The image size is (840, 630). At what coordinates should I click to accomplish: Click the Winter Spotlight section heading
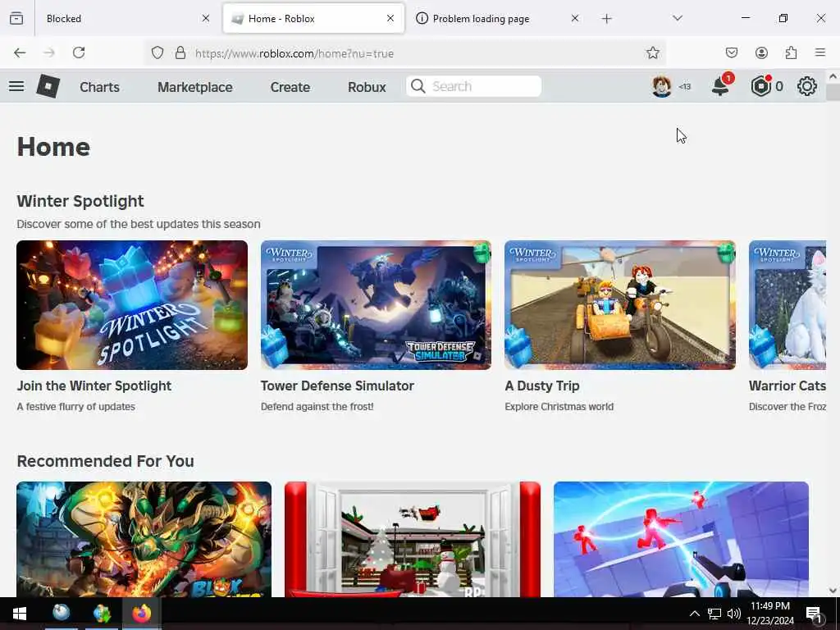[x=80, y=201]
